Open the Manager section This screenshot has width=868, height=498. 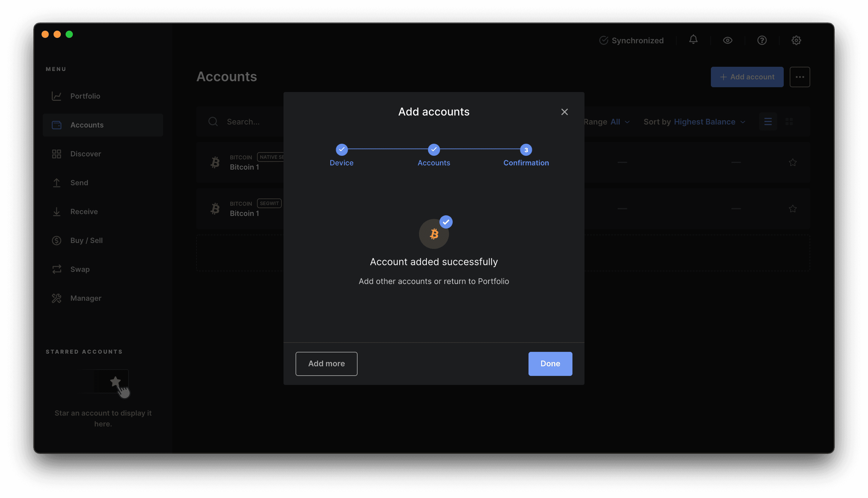coord(85,298)
